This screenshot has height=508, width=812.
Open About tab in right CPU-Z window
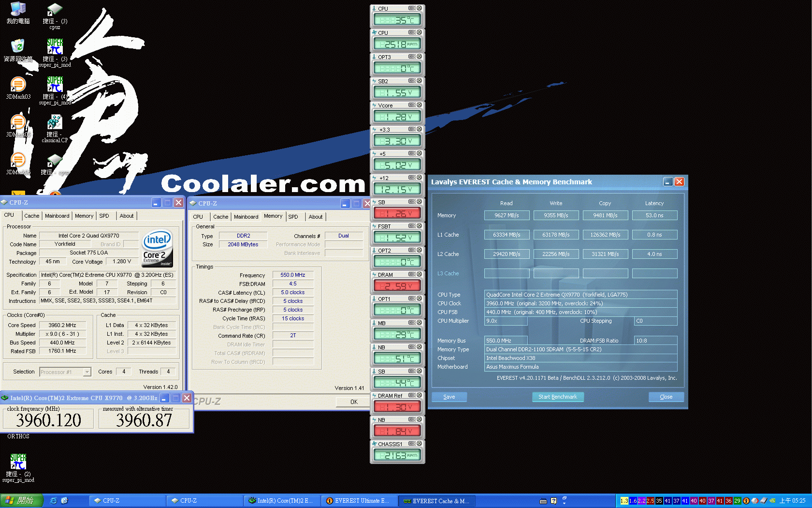pos(316,217)
